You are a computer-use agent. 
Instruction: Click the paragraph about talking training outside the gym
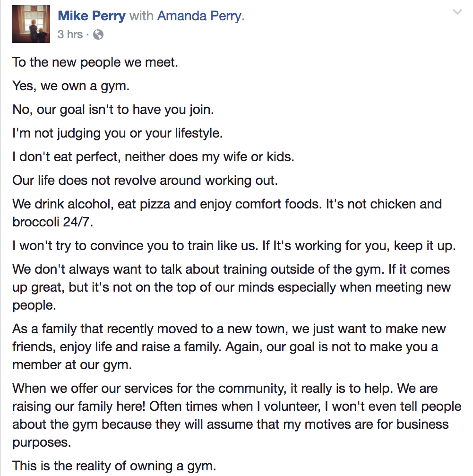(x=232, y=287)
